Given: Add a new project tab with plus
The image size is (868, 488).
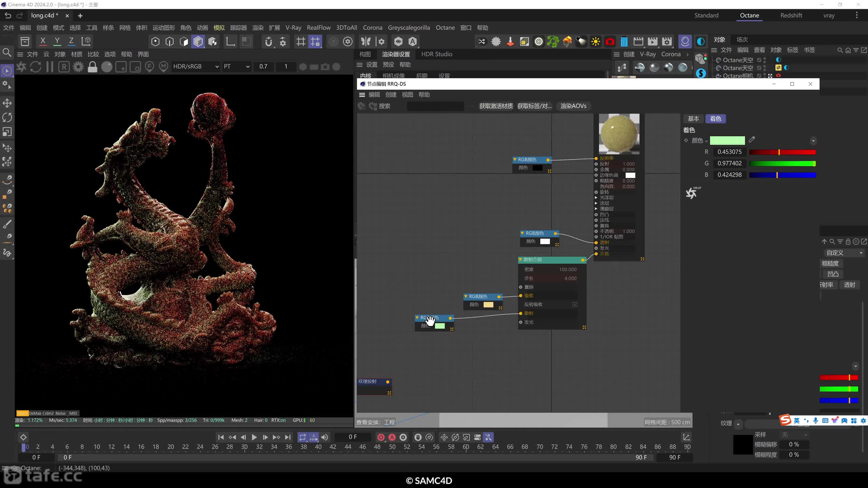Looking at the screenshot, I should tap(80, 16).
